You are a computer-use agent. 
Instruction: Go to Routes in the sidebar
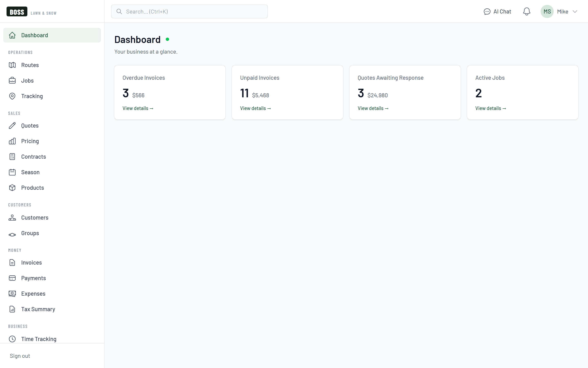click(52, 65)
